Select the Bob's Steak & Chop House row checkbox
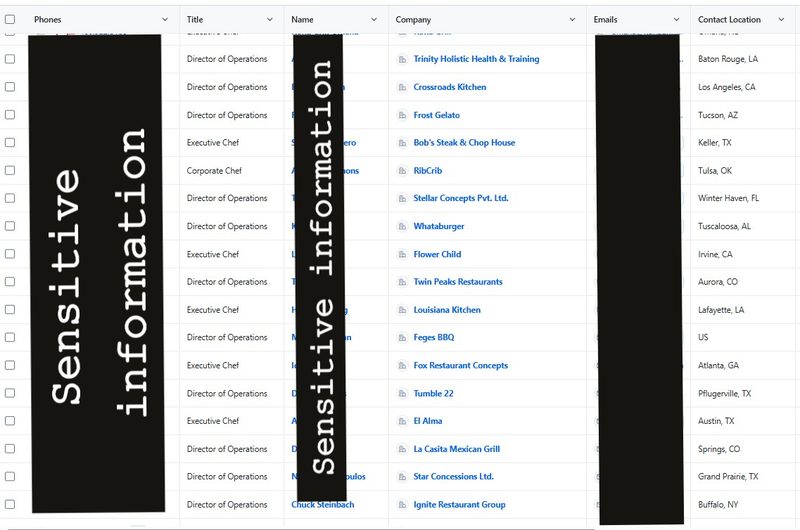 10,142
